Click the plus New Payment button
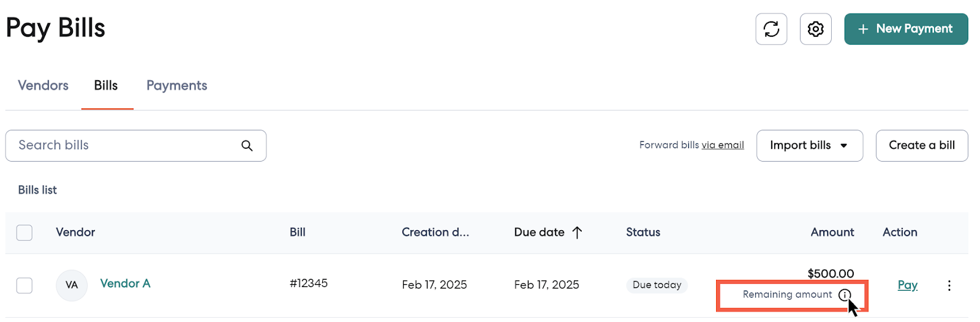Screen dimensions: 980x322 click(x=906, y=29)
